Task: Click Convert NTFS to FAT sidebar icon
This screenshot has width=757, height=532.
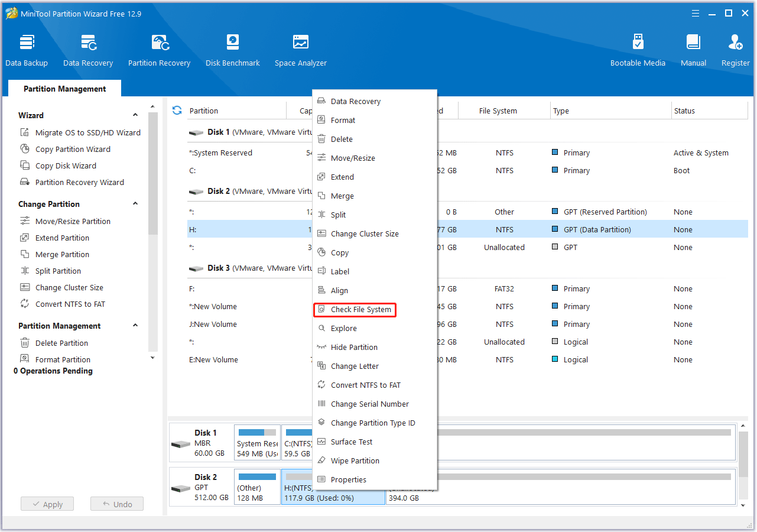Action: pyautogui.click(x=25, y=304)
